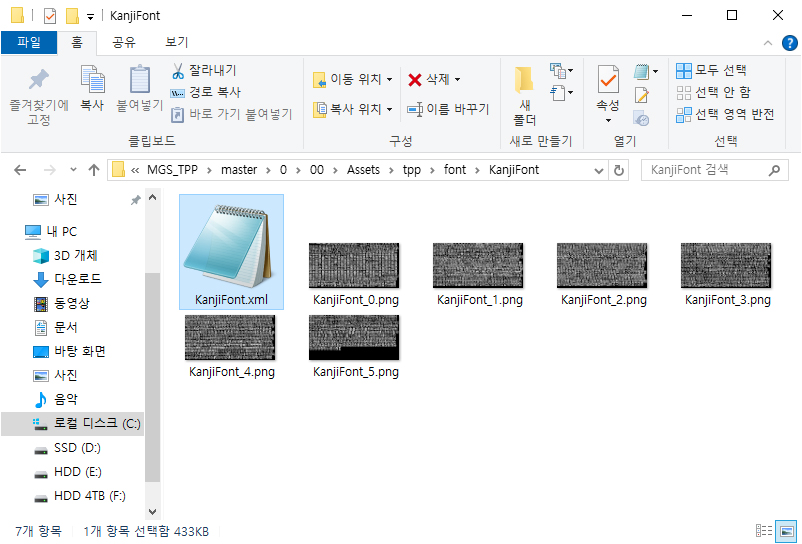Click Assets in the address breadcrumb
Viewport: 802px width, 544px height.
[x=363, y=170]
